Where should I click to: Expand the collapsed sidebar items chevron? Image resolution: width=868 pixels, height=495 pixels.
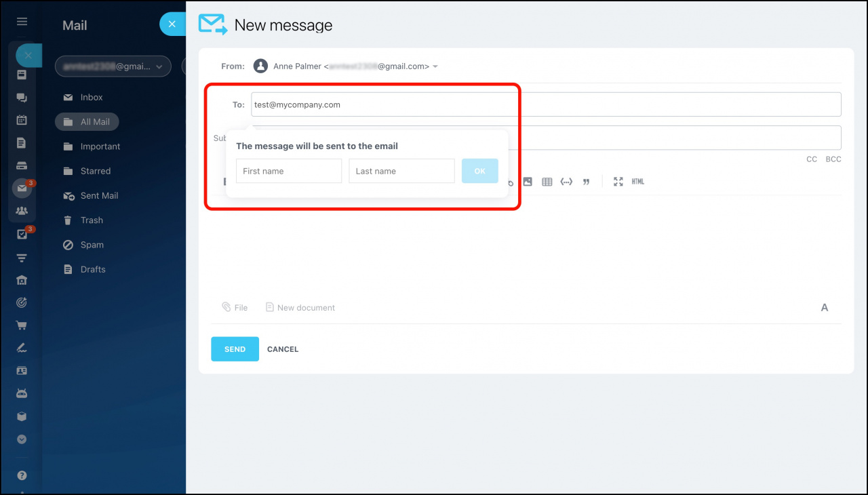pos(21,439)
